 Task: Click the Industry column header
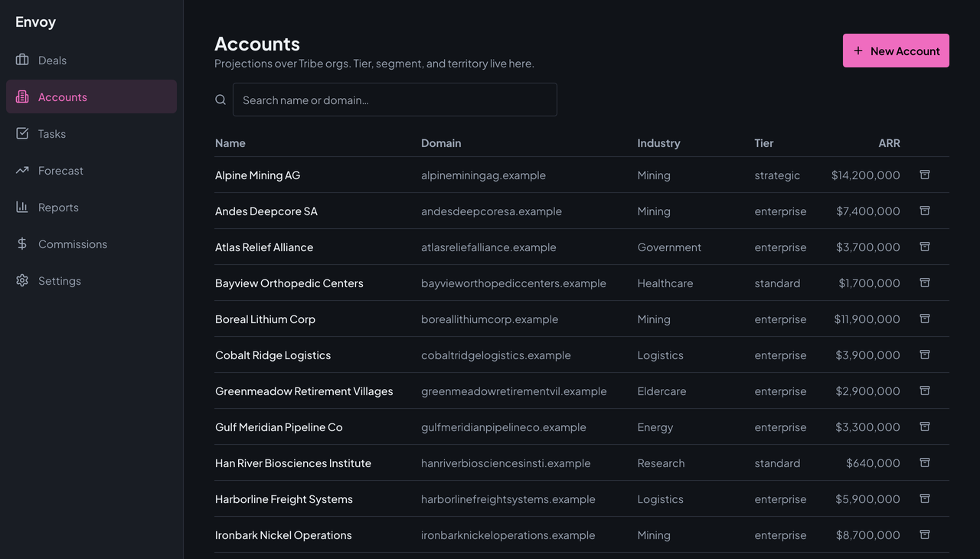(658, 143)
